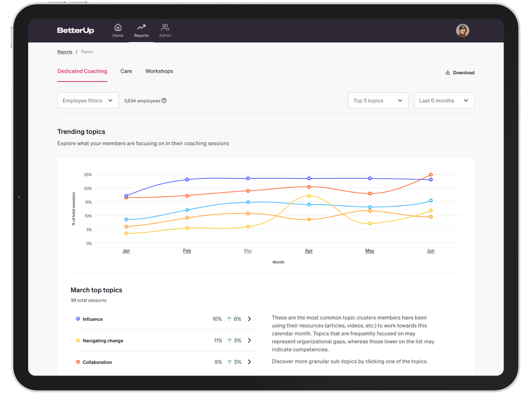This screenshot has height=395, width=532.
Task: Open the Home navigation icon
Action: (x=118, y=28)
